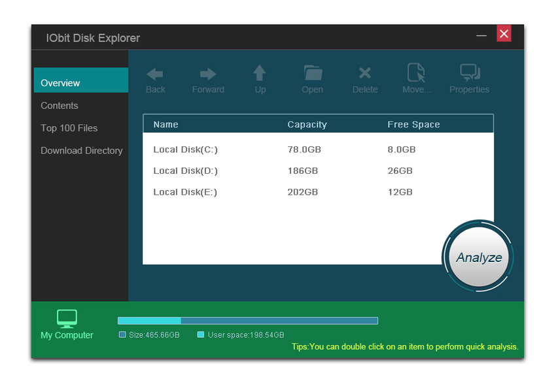The image size is (556, 392).
Task: Go to Download Directory tab
Action: pos(81,151)
